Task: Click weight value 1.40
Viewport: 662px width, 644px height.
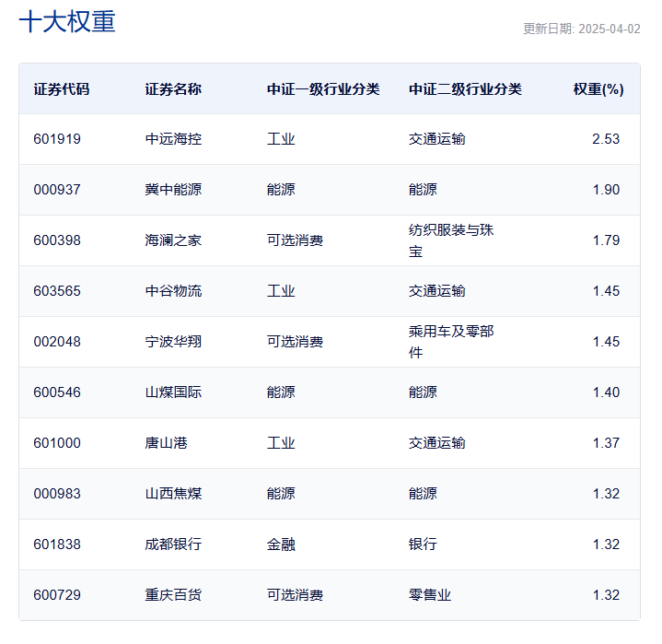Action: click(x=606, y=392)
